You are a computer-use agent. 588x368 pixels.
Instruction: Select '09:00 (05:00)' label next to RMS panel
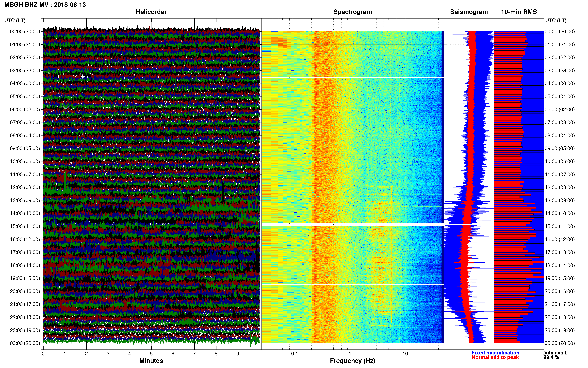[x=560, y=148]
